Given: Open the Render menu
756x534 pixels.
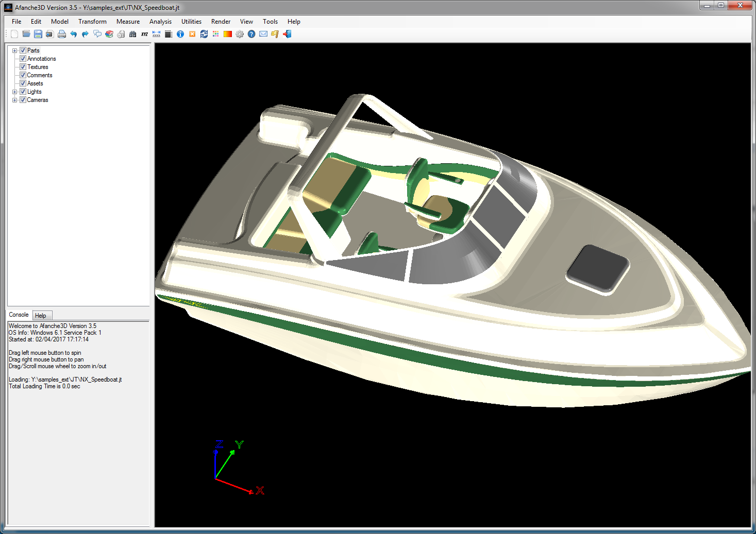Looking at the screenshot, I should 221,22.
